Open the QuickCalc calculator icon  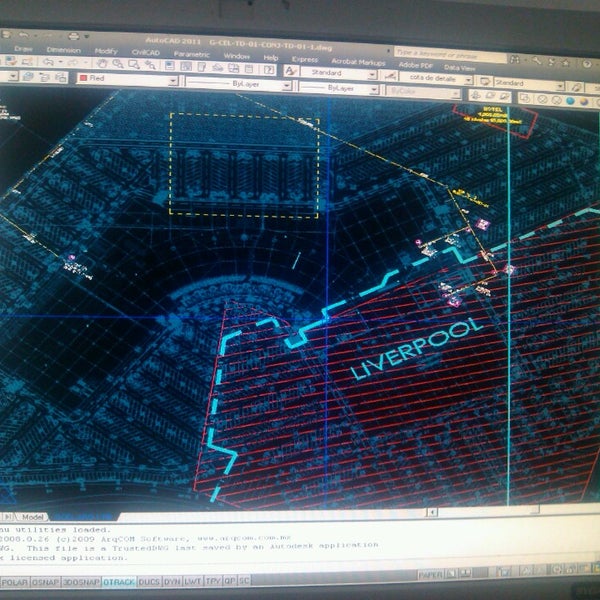(249, 69)
